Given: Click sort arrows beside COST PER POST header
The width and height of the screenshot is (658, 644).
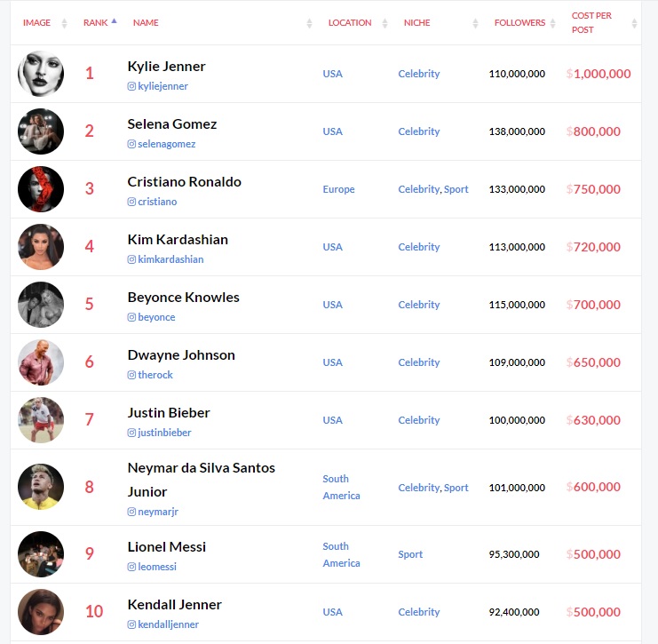Looking at the screenshot, I should click(635, 23).
